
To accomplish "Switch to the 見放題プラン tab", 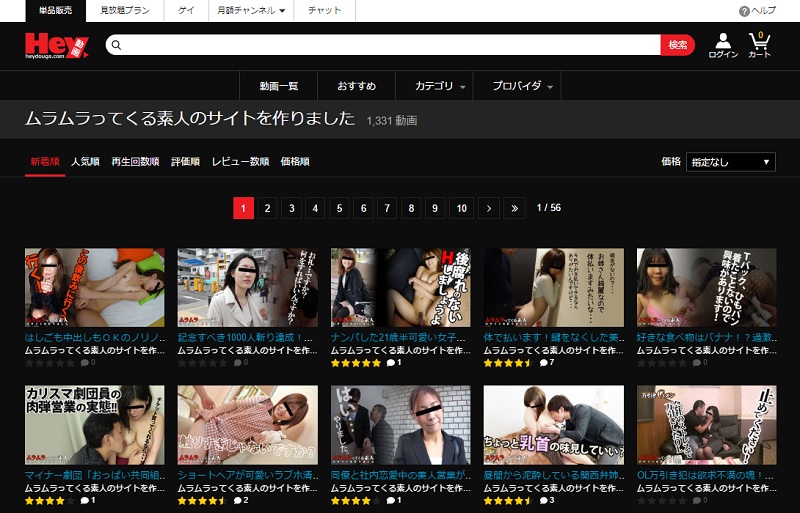I will click(127, 10).
